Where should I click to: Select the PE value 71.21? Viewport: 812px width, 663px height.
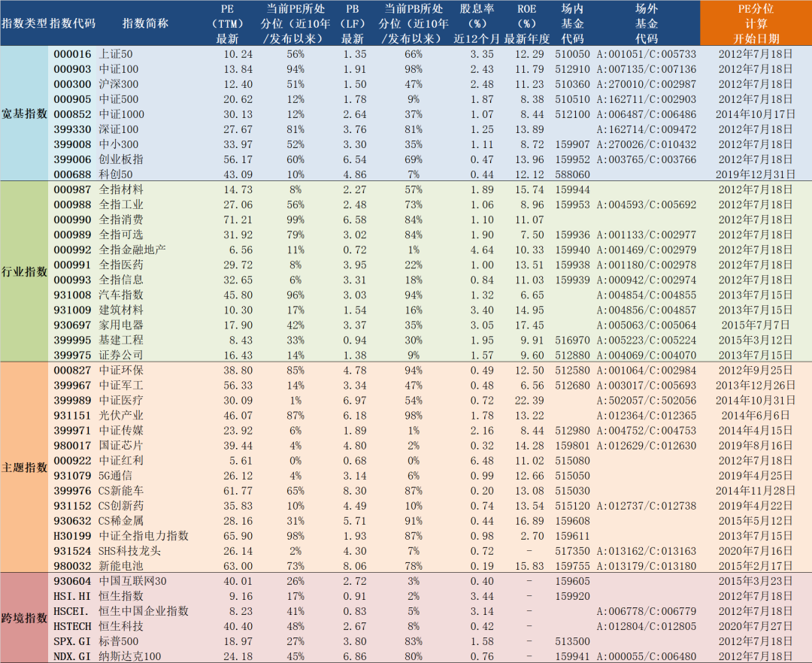tap(238, 219)
